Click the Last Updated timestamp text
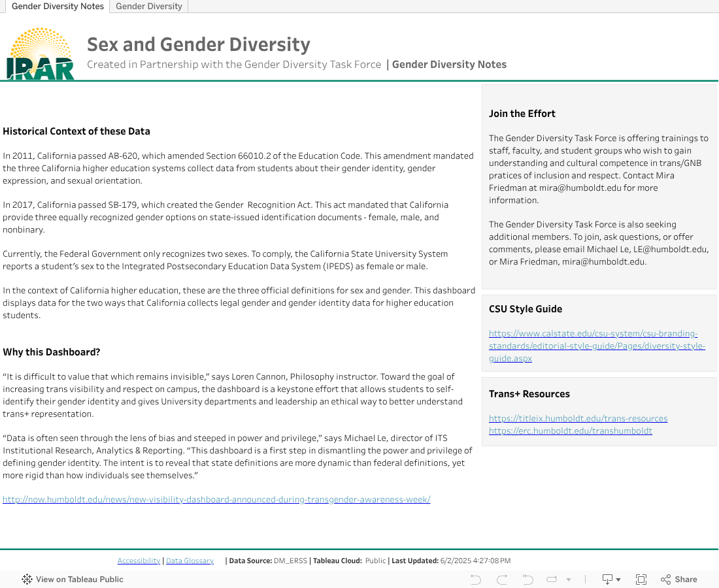The height and width of the screenshot is (588, 719). [x=451, y=561]
